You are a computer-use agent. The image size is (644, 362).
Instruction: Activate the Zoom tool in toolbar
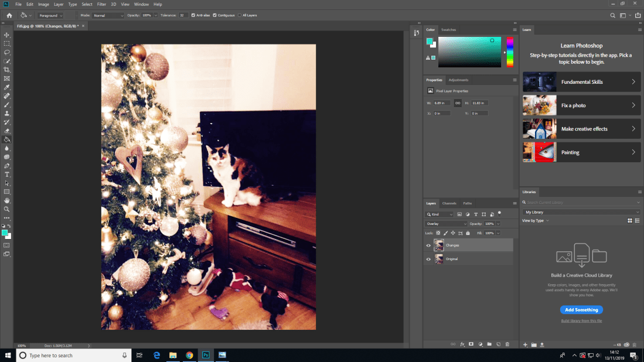point(7,209)
